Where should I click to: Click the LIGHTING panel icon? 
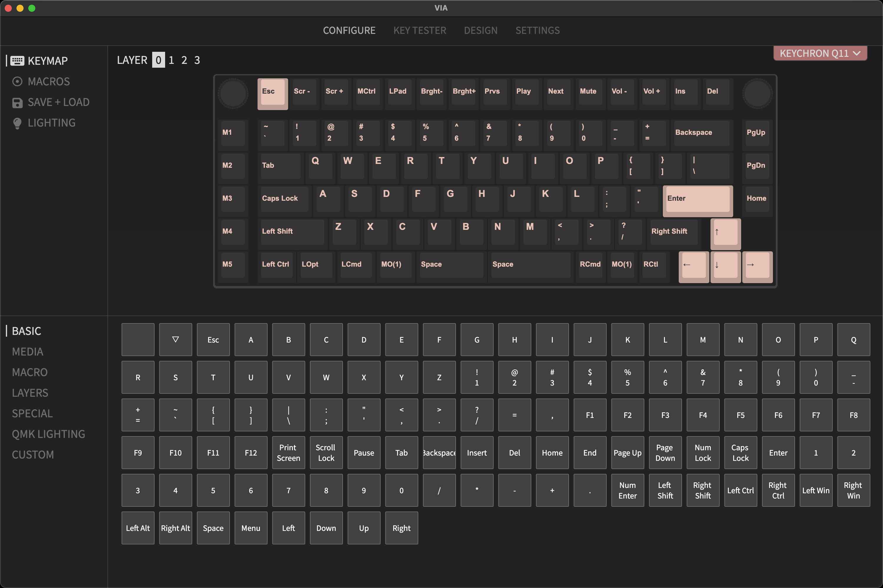[x=17, y=123]
